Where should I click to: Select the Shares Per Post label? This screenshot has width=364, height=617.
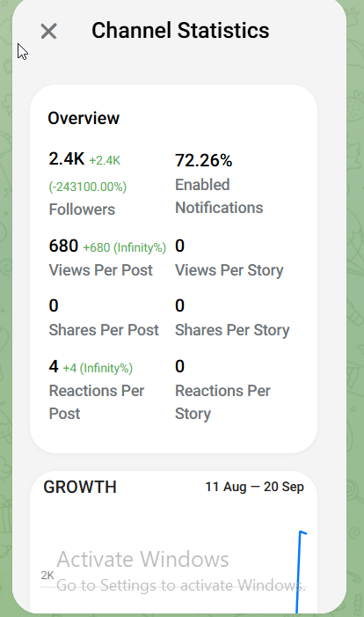(x=104, y=330)
